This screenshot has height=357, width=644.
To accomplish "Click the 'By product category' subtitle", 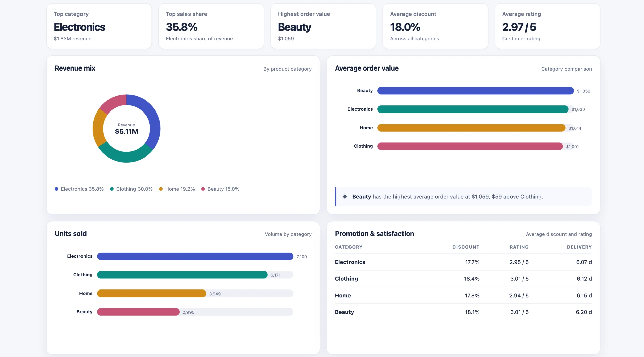I will point(287,69).
